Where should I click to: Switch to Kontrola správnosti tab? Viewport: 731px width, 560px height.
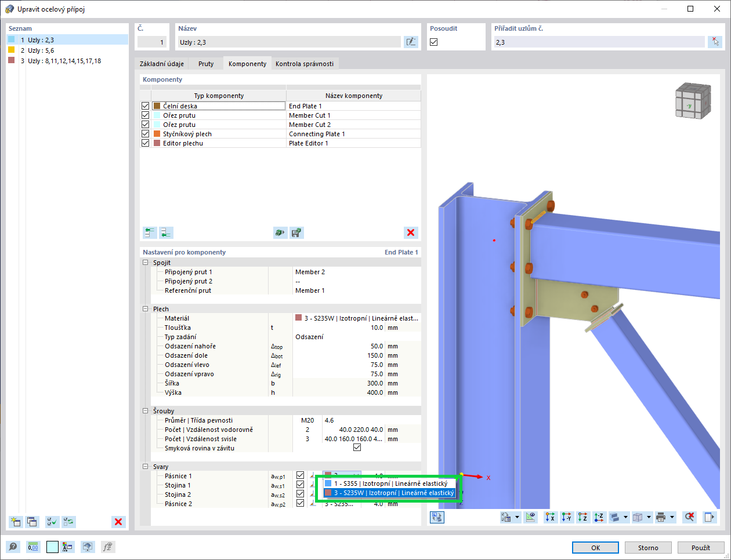click(305, 64)
